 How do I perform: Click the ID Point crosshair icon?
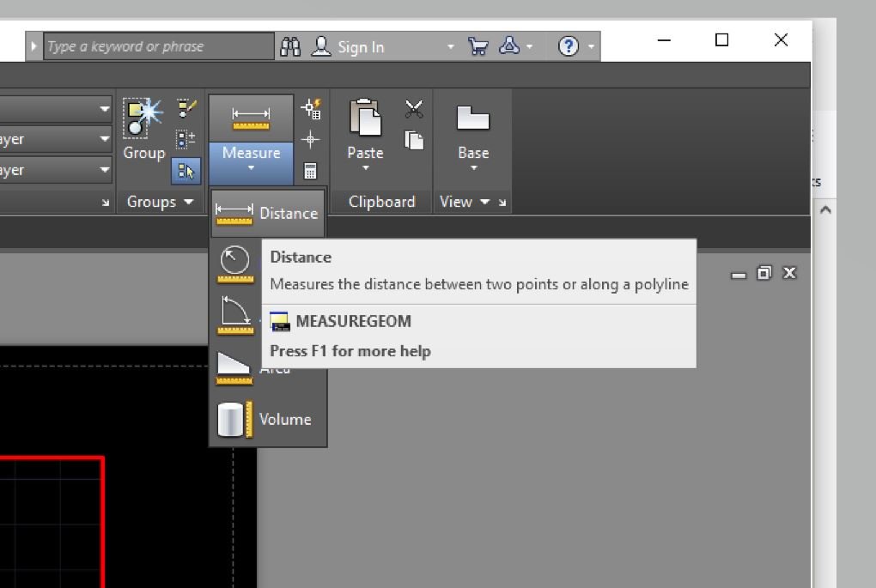tap(311, 139)
